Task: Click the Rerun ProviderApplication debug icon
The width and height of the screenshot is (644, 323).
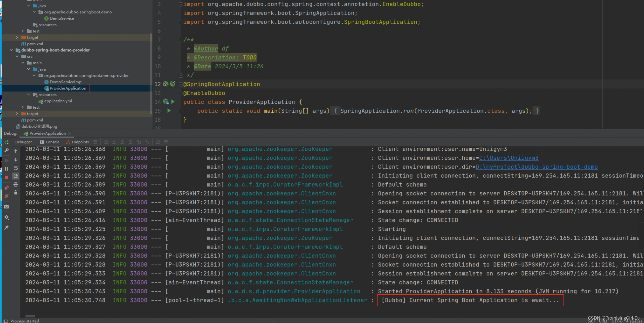Action: pyautogui.click(x=7, y=142)
